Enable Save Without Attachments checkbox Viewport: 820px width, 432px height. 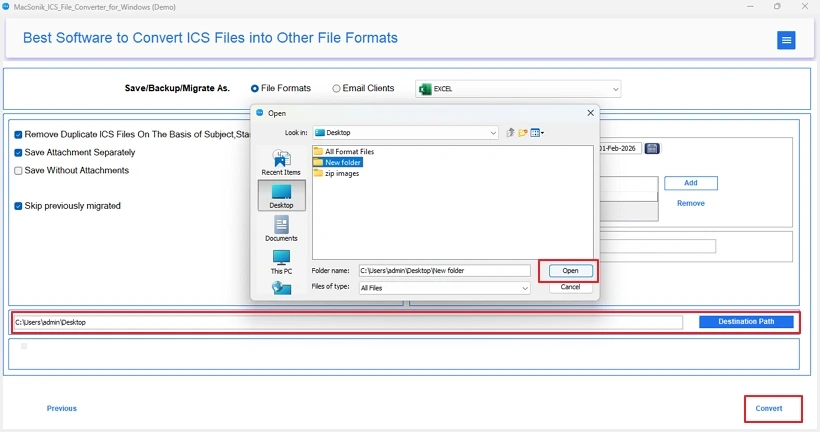pyautogui.click(x=18, y=170)
